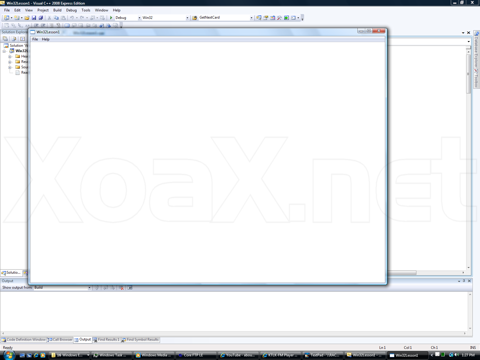
Task: Collapse the Win32 project node in tree
Action: pyautogui.click(x=4, y=51)
